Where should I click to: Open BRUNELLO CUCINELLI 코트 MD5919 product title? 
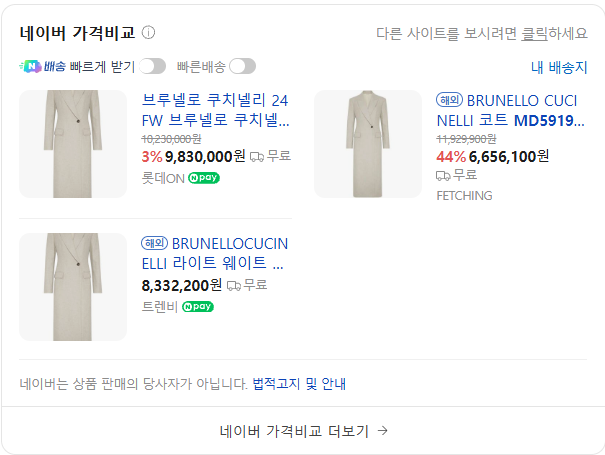point(510,110)
